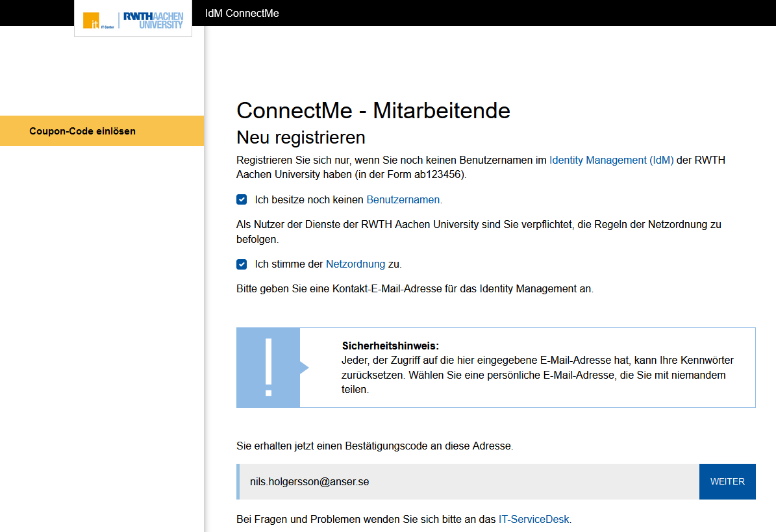Click the 'Neu registrieren' subheading
This screenshot has width=776, height=532.
click(301, 138)
